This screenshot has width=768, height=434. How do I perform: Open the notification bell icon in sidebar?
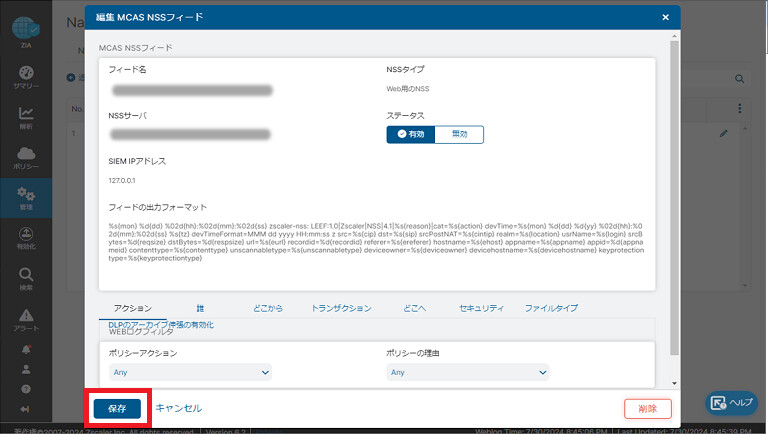[x=26, y=349]
